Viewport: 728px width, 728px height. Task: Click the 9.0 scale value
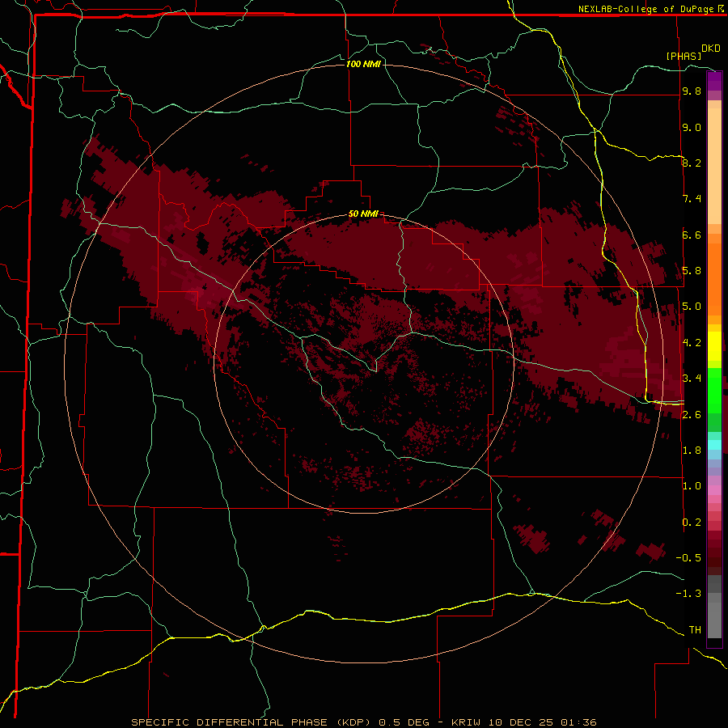tap(692, 127)
